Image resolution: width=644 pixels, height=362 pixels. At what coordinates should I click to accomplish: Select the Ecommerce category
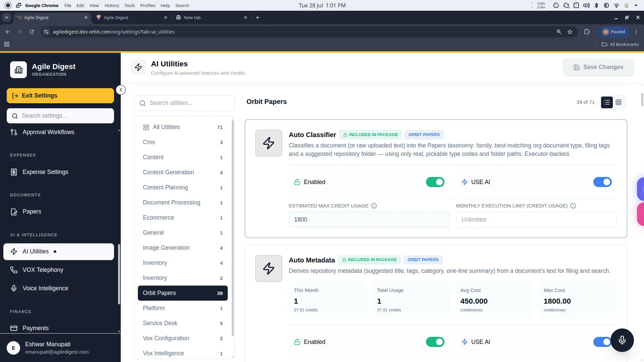pos(183,218)
